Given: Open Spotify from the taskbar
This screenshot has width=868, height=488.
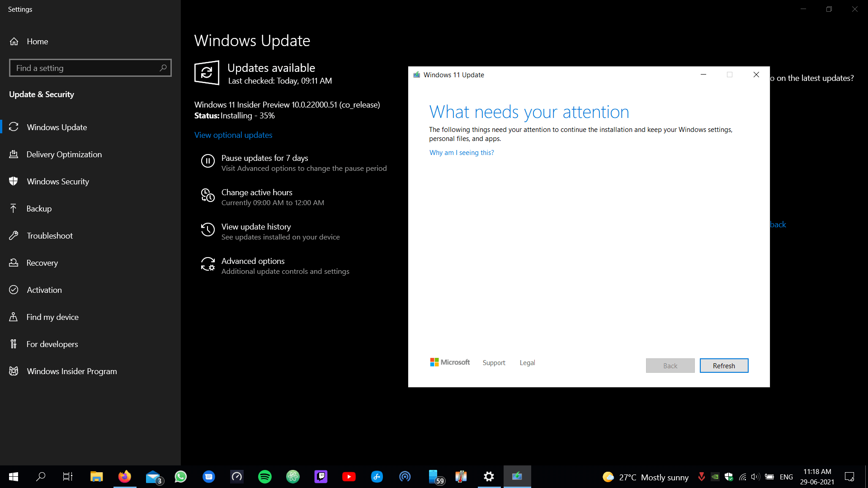Looking at the screenshot, I should pyautogui.click(x=265, y=477).
